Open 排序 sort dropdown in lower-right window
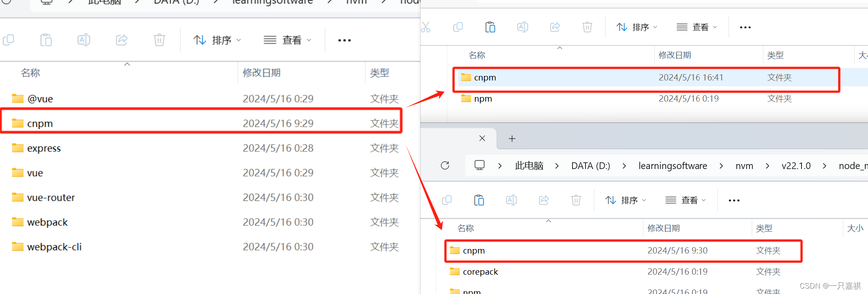 pyautogui.click(x=626, y=200)
